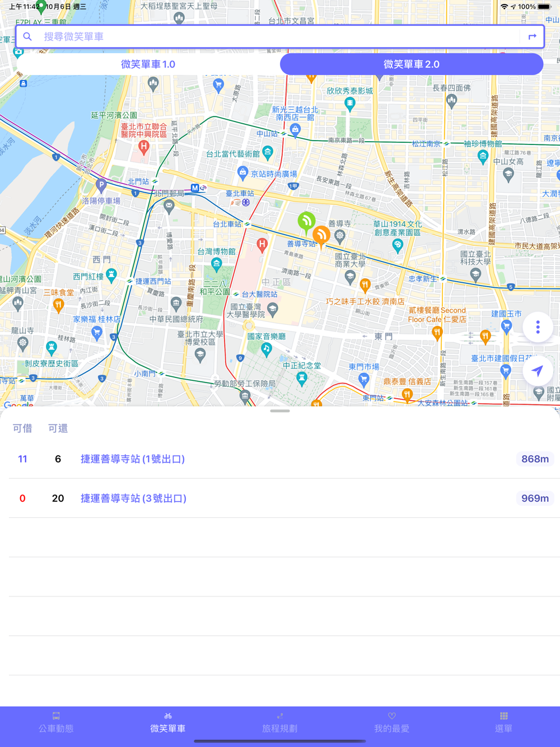Open the 捷運善導寺站 (3號出口) station row

(x=280, y=498)
